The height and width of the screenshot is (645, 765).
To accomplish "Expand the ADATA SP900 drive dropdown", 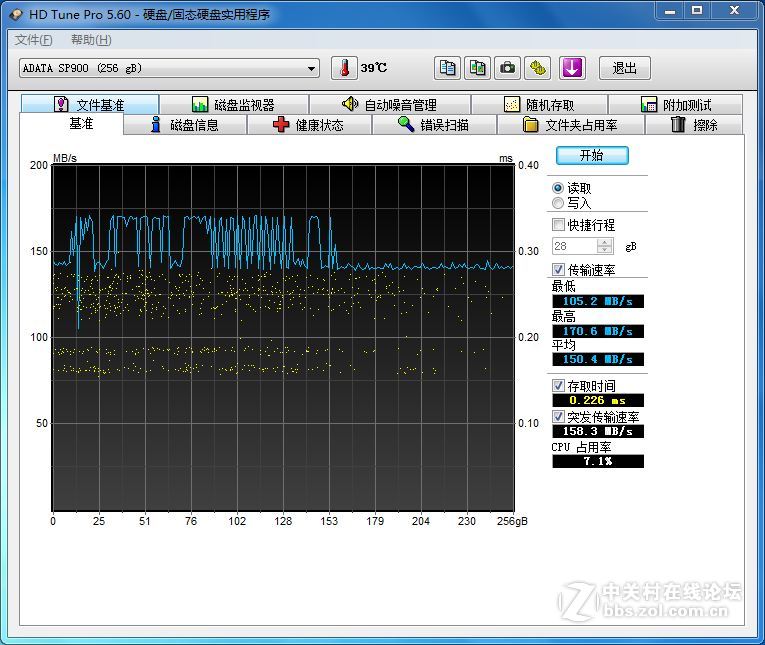I will pos(312,69).
